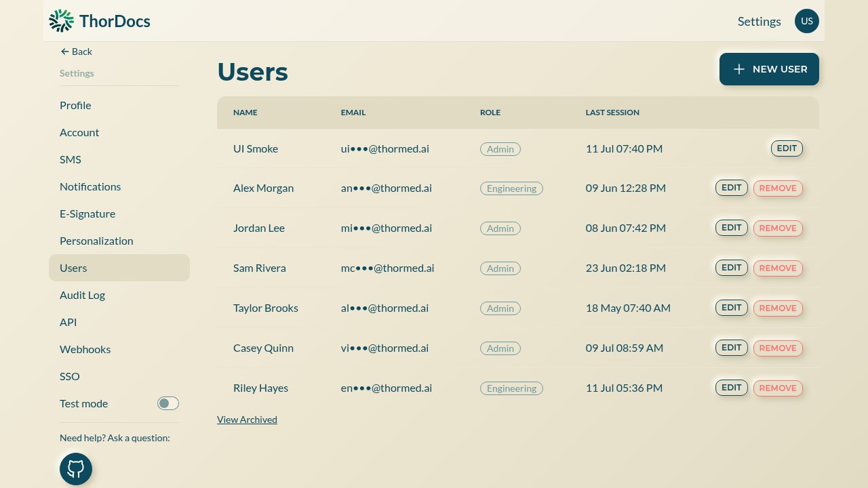Viewport: 868px width, 488px height.
Task: Click the email en•••@thormed.ai
Action: click(387, 388)
